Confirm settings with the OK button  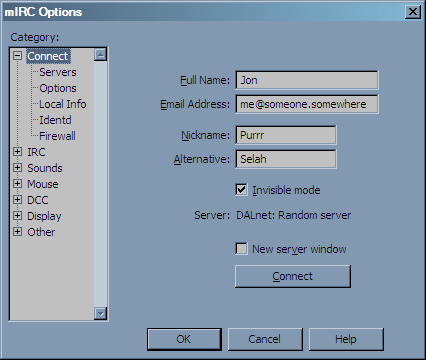[184, 339]
